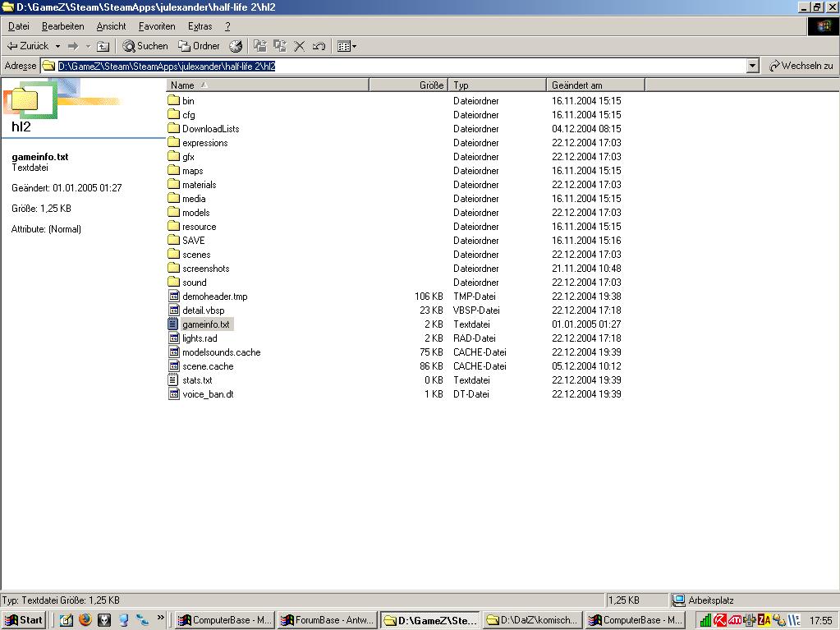Open the Ansicht menu
Screen dimensions: 840x630
111,26
